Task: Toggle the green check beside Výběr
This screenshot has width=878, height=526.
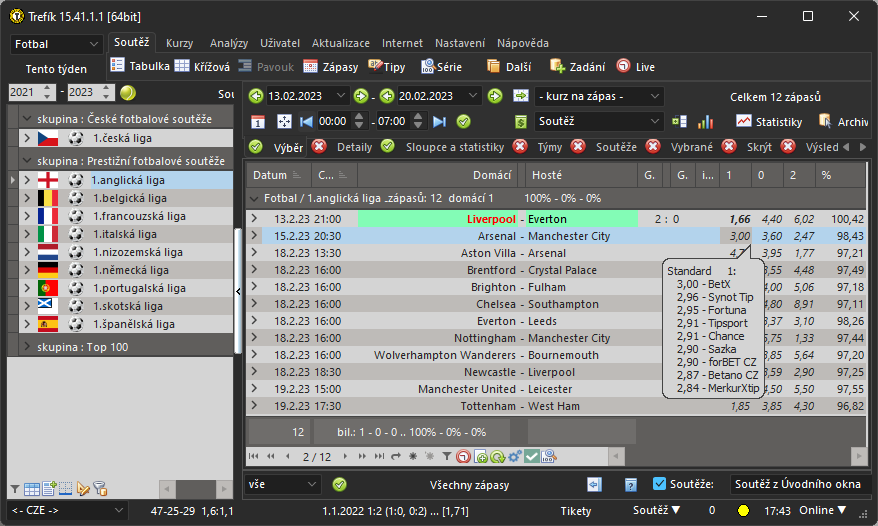Action: 256,147
